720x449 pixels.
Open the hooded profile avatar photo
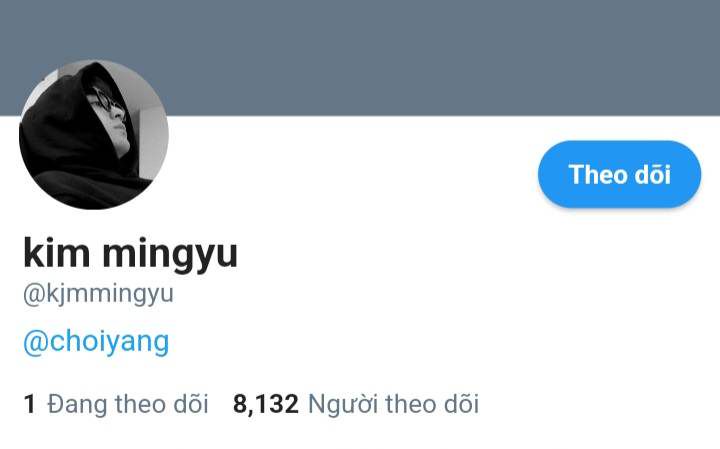pyautogui.click(x=94, y=134)
